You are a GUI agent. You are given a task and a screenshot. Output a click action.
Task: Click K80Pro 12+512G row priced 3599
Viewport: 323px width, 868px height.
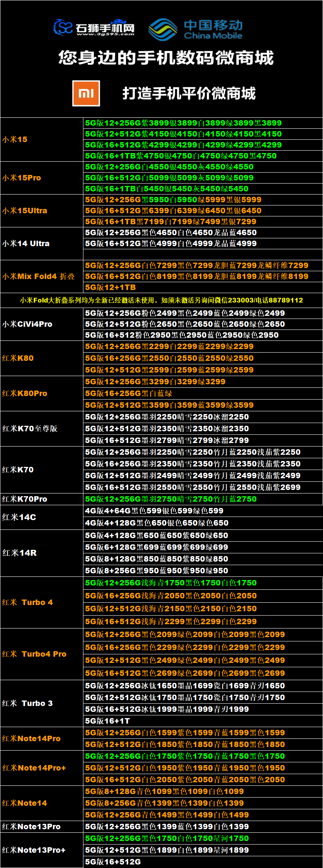coord(203,405)
